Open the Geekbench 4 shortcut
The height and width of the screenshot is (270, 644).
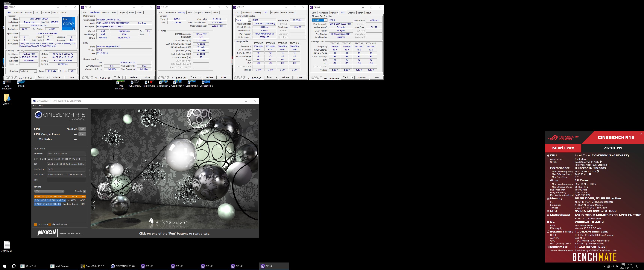178,84
